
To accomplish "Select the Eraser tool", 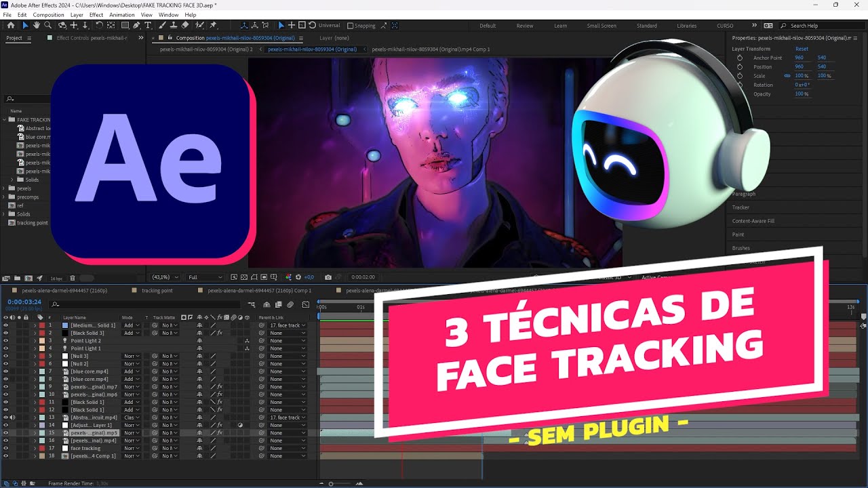I will [185, 26].
